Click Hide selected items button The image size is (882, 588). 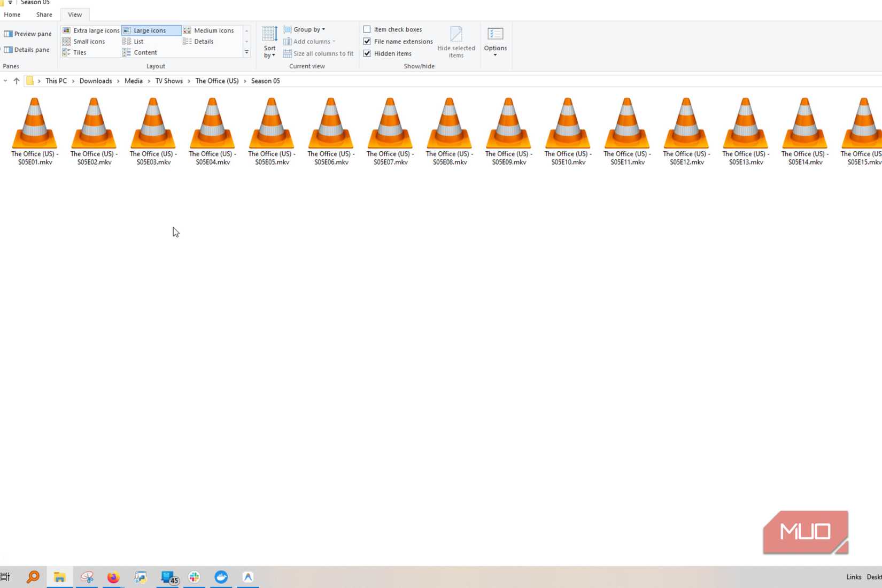pos(456,42)
